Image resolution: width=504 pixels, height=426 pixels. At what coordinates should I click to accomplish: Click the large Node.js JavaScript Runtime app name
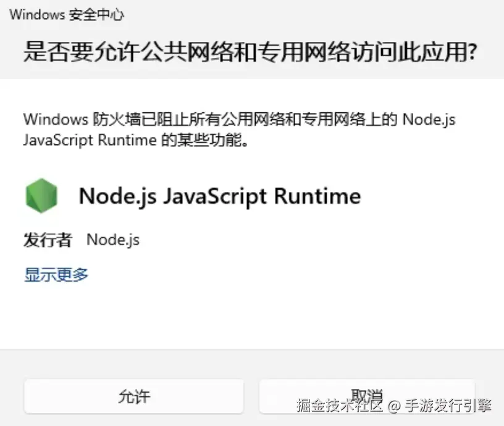[x=219, y=196]
